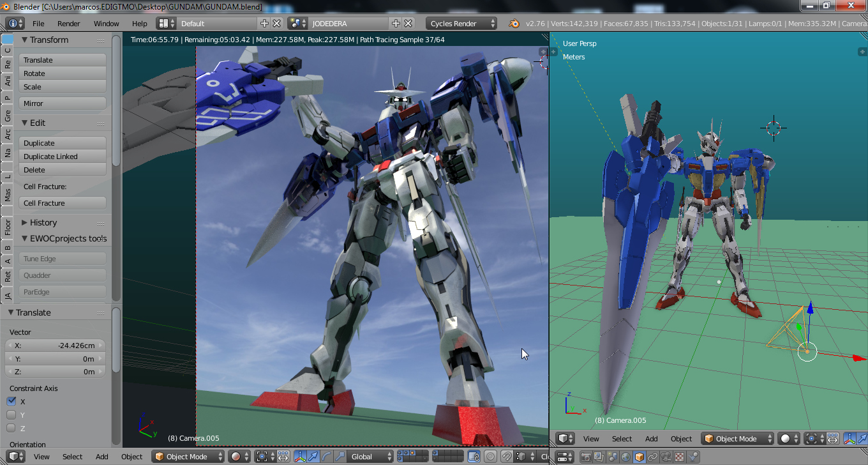Click the Delete button in the Edit panel
Viewport: 868px width, 465px height.
(63, 170)
